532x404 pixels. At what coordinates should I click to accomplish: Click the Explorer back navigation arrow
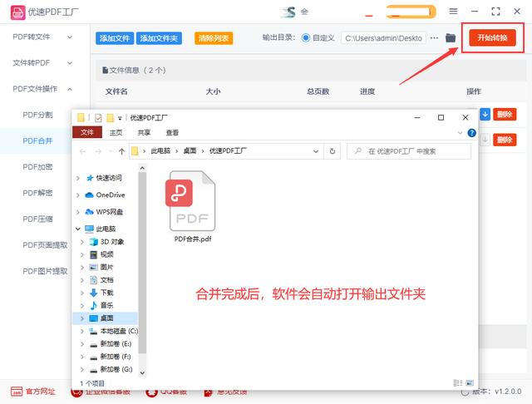[82, 151]
